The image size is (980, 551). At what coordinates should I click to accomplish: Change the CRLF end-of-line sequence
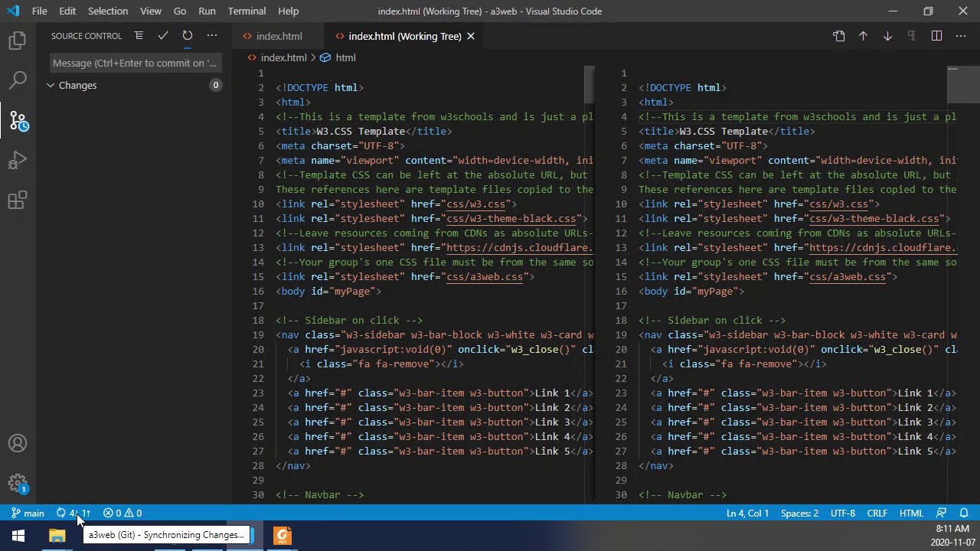pyautogui.click(x=877, y=514)
